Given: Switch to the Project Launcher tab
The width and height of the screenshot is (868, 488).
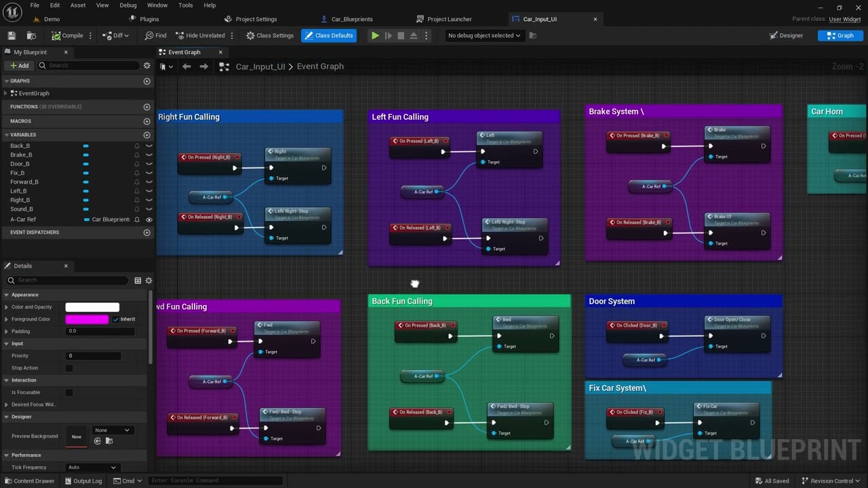Looking at the screenshot, I should coord(449,19).
